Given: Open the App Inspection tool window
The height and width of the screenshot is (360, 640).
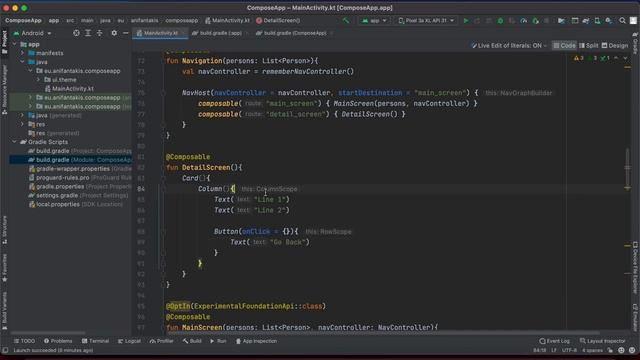Looking at the screenshot, I should coord(256,341).
